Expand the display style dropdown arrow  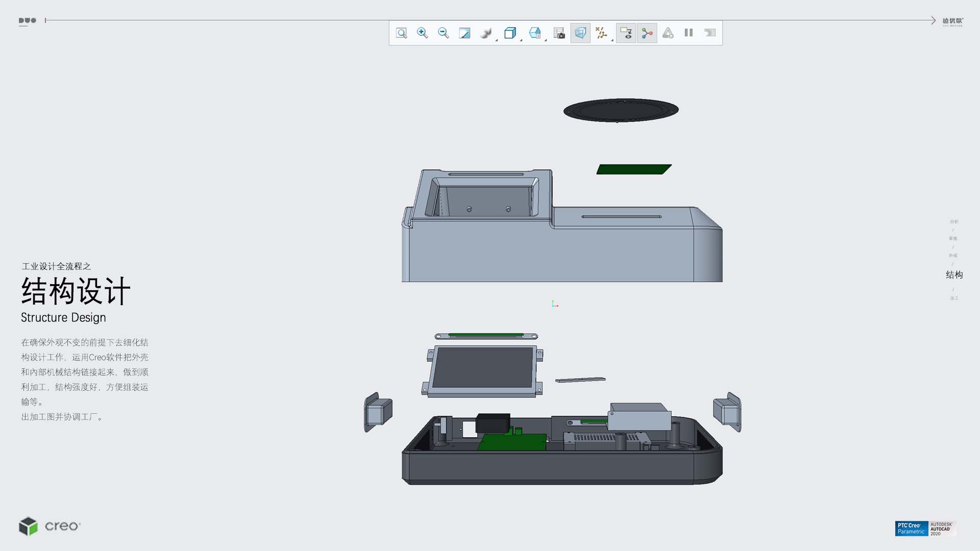pyautogui.click(x=497, y=40)
